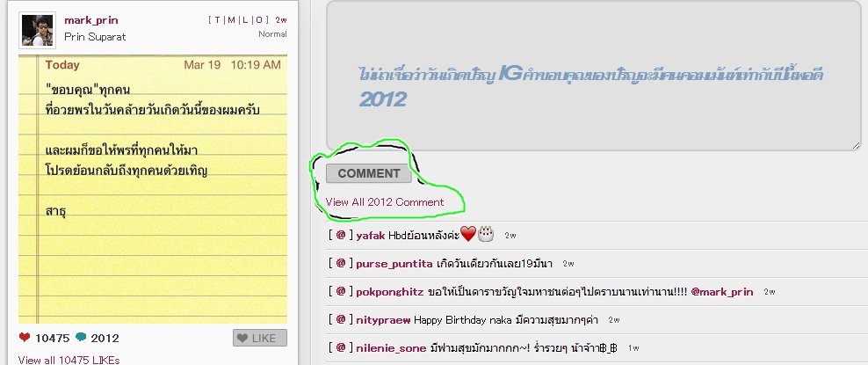The image size is (868, 365).
Task: Select the M size option in header
Action: click(231, 20)
